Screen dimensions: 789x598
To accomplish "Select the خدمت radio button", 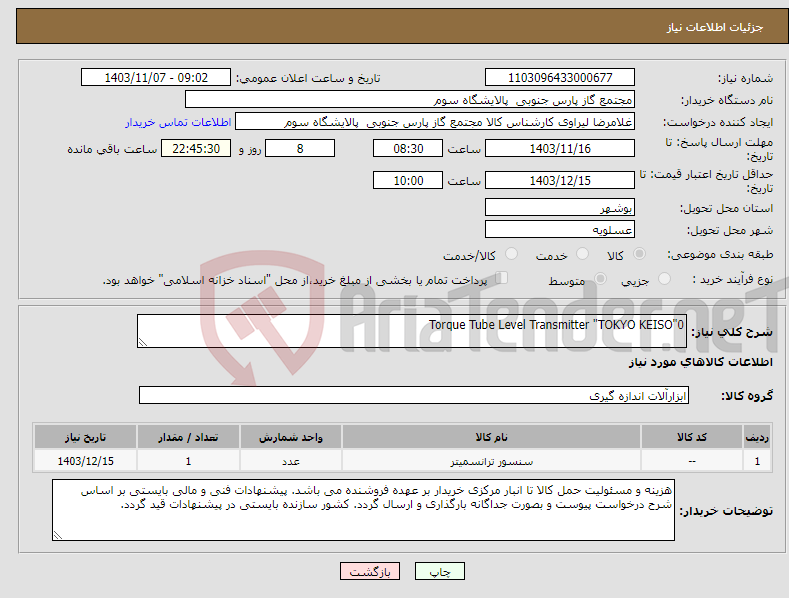I will 582,254.
